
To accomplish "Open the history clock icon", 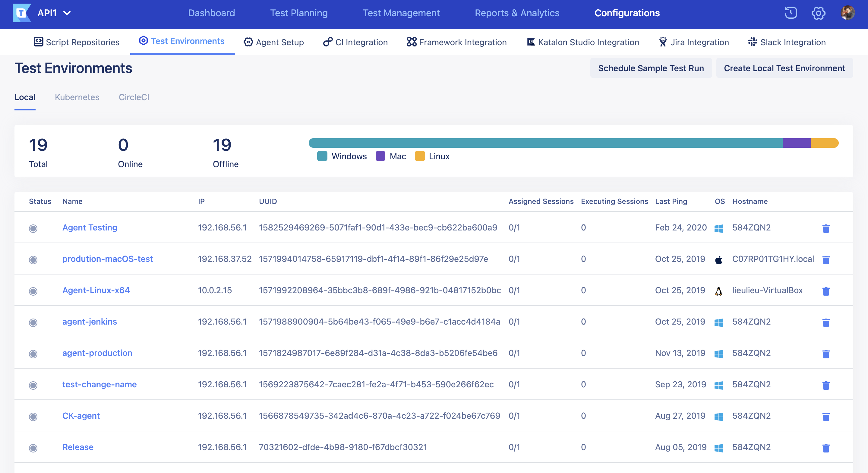I will point(791,13).
